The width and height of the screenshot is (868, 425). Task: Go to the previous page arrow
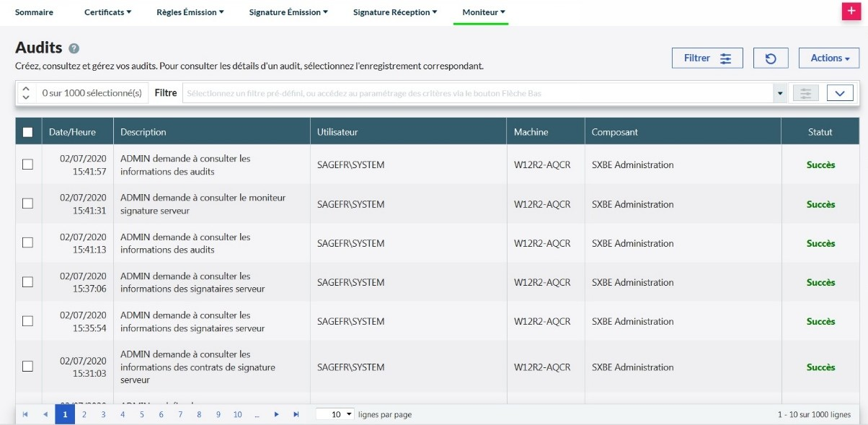click(x=45, y=415)
